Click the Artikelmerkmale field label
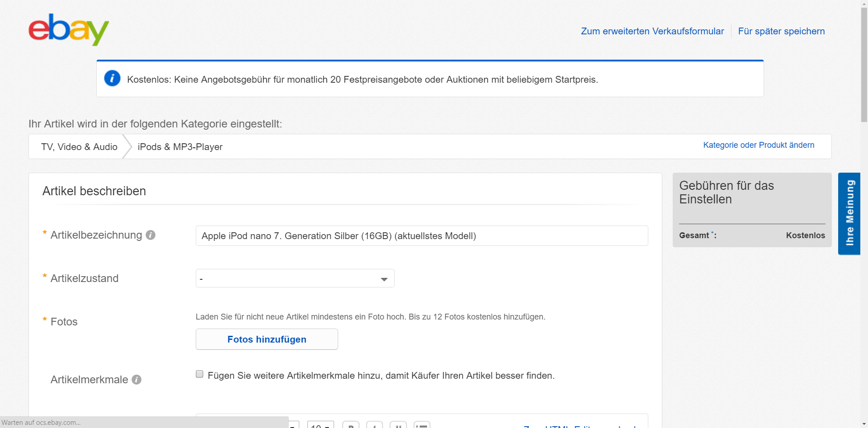The width and height of the screenshot is (868, 428). (x=90, y=380)
